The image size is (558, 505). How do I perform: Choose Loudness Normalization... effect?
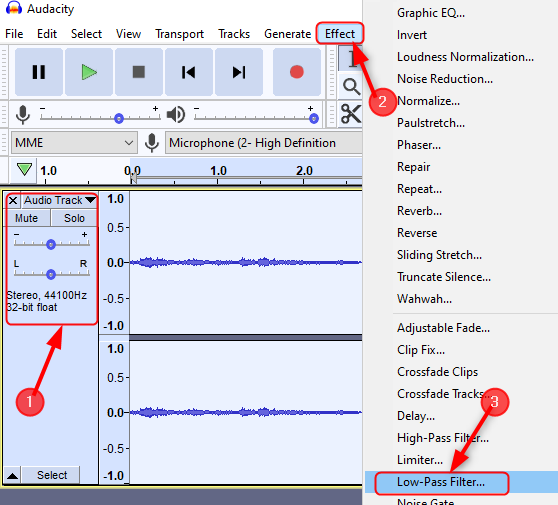465,57
